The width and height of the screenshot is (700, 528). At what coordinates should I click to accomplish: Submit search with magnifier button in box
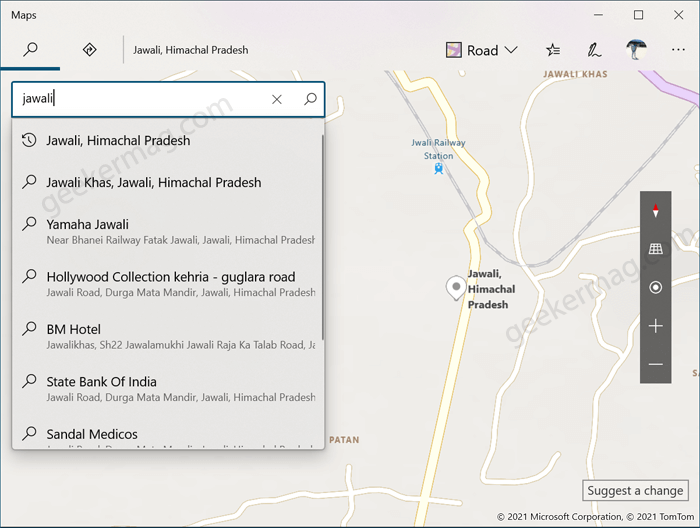(x=310, y=99)
